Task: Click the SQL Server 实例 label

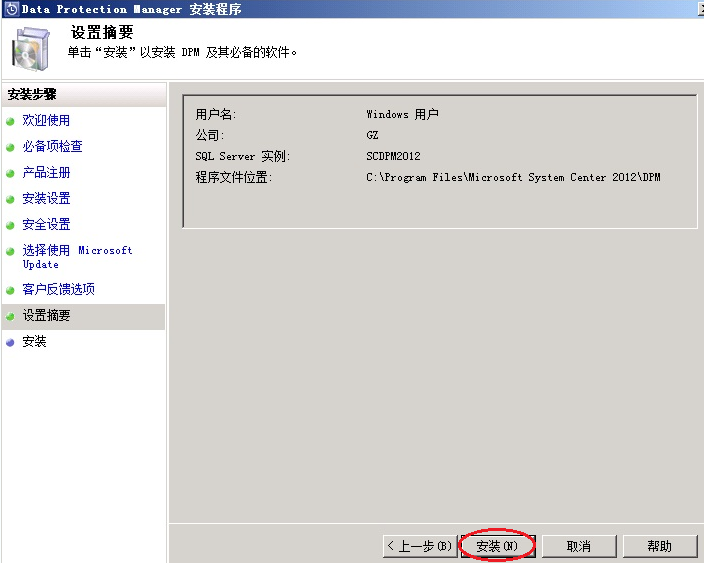Action: click(x=242, y=156)
